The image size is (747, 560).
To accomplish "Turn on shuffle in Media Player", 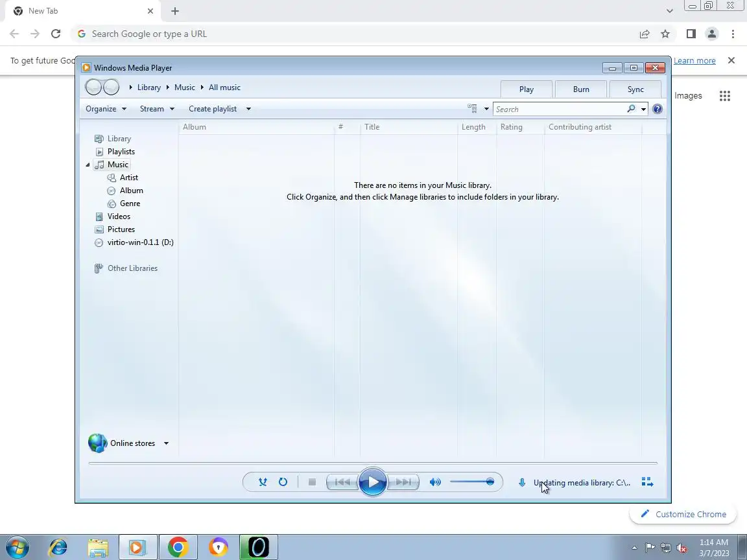I will [x=263, y=482].
